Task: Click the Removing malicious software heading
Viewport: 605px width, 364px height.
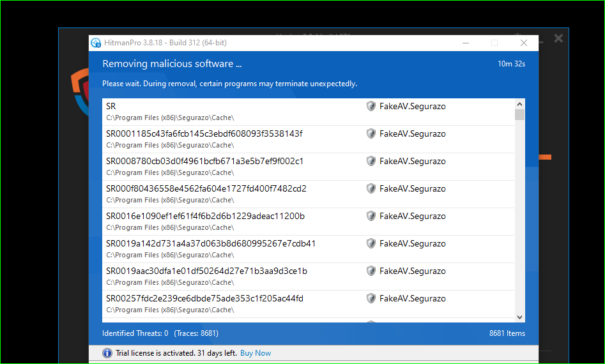Action: click(172, 64)
